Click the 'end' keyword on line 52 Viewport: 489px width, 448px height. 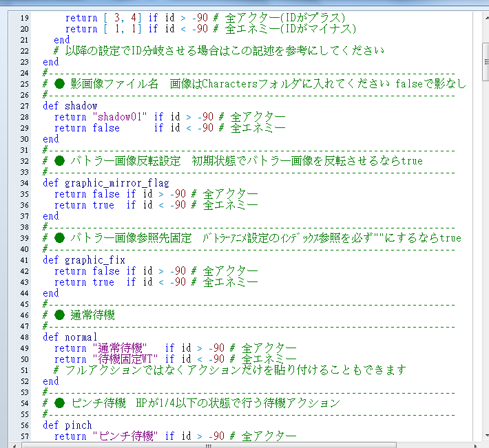tap(51, 381)
